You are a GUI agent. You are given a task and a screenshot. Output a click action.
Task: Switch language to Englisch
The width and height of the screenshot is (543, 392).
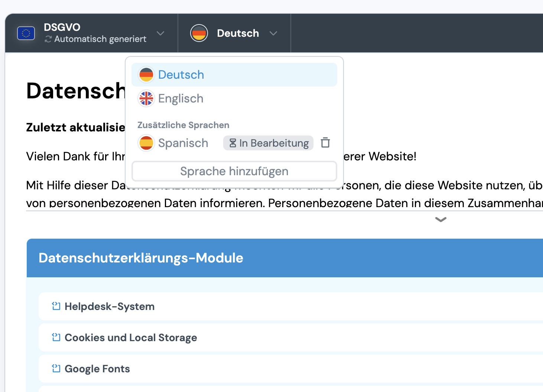[181, 98]
